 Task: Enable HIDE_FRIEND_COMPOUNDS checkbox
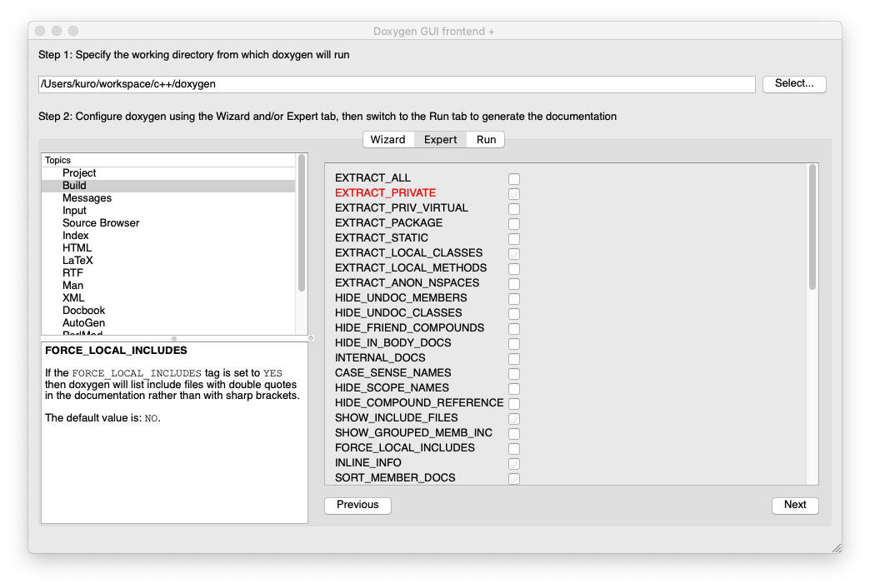point(514,328)
